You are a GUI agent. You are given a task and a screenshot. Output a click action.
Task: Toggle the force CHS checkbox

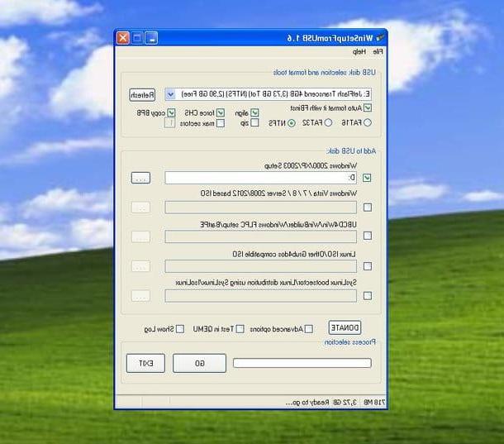[x=220, y=112]
